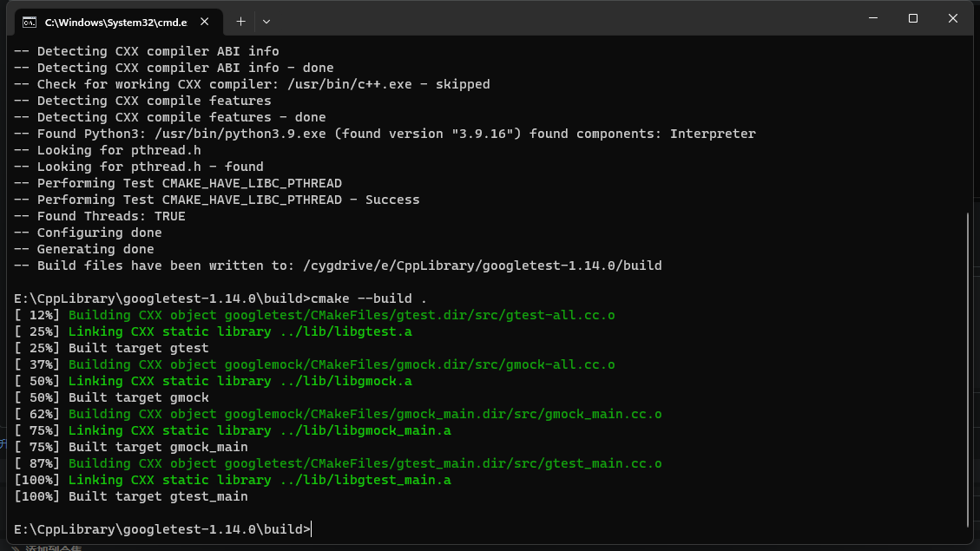
Task: Click the green gmock-all.cc.o building line
Action: click(x=341, y=364)
